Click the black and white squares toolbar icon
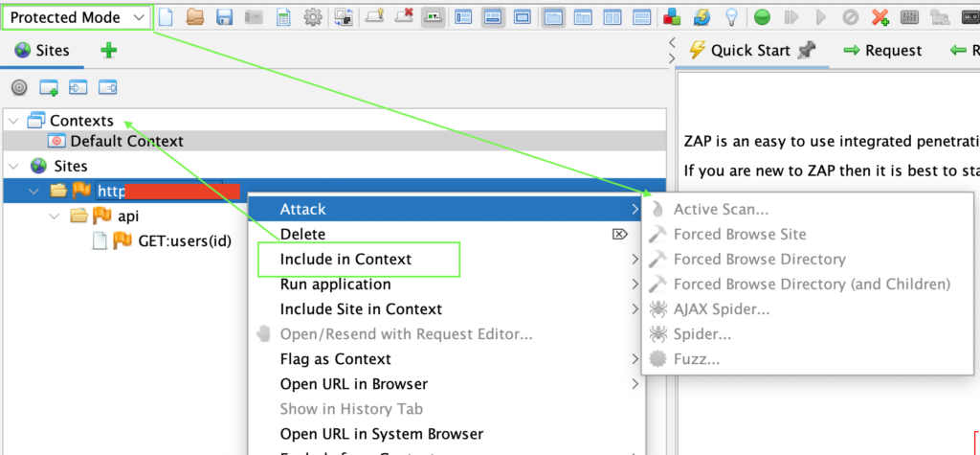Viewport: 980px width, 455px height. click(x=343, y=17)
